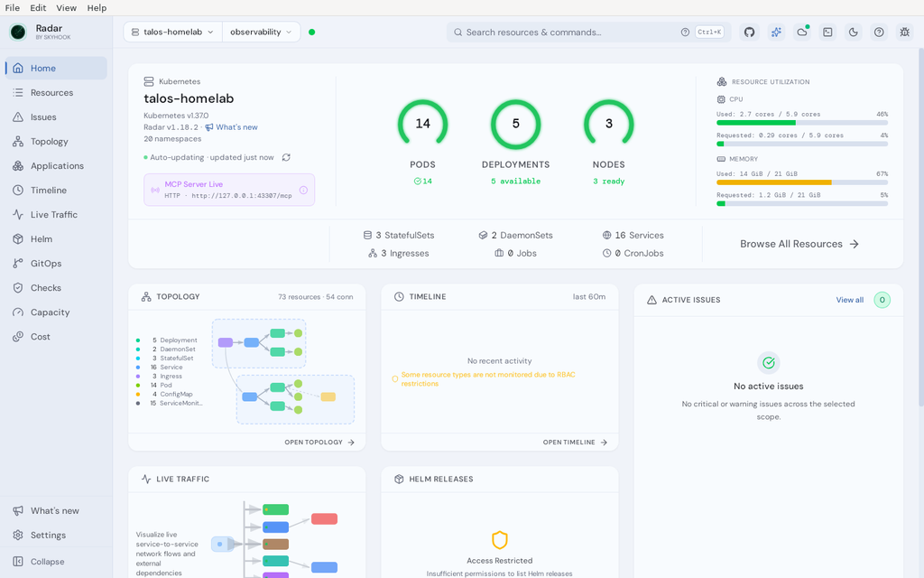Image resolution: width=924 pixels, height=578 pixels.
Task: Expand the talos-homelab cluster dropdown
Action: coord(172,32)
